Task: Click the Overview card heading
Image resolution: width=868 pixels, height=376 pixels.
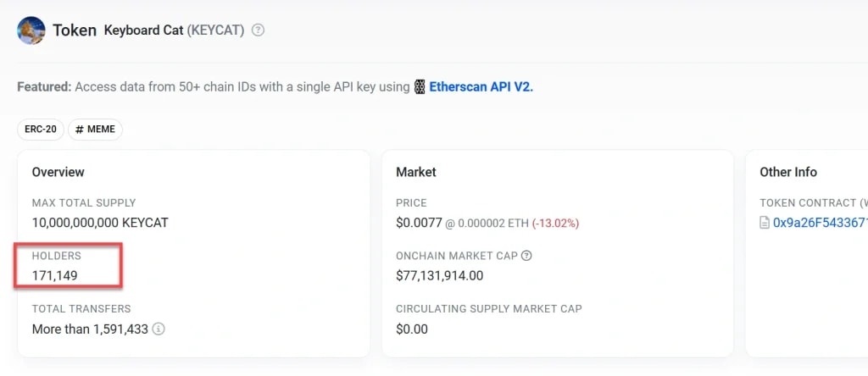Action: point(58,172)
